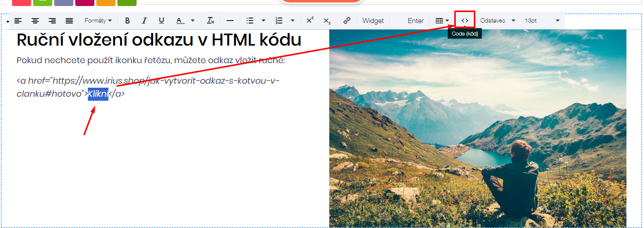The image size is (644, 228).
Task: Insert a horizontal line
Action: point(230,21)
